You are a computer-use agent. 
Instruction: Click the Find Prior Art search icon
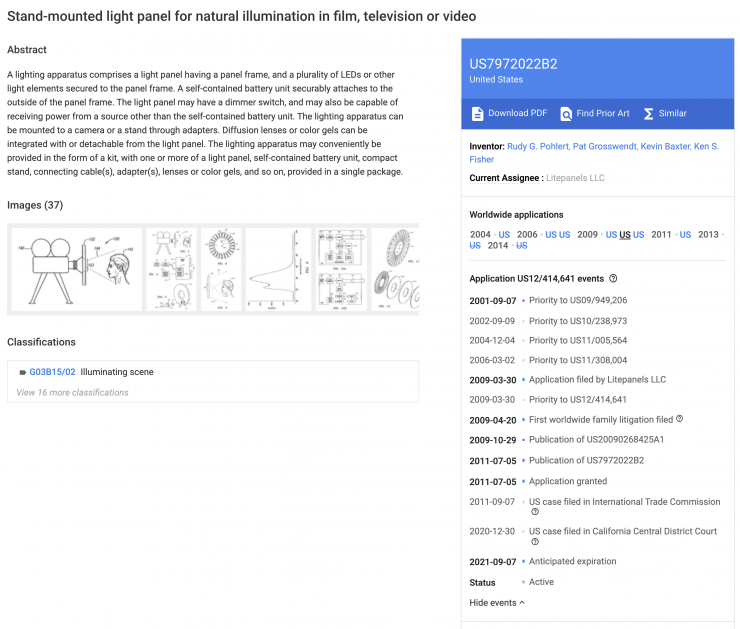tap(565, 114)
